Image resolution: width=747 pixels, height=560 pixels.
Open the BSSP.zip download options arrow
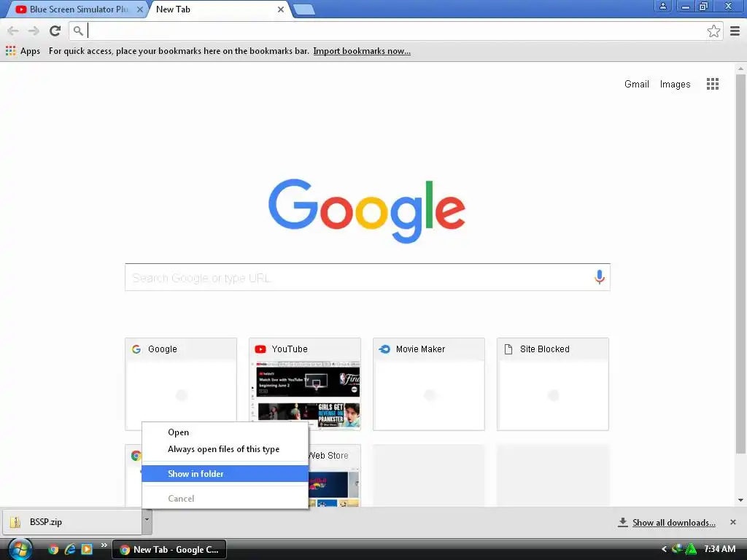(147, 521)
